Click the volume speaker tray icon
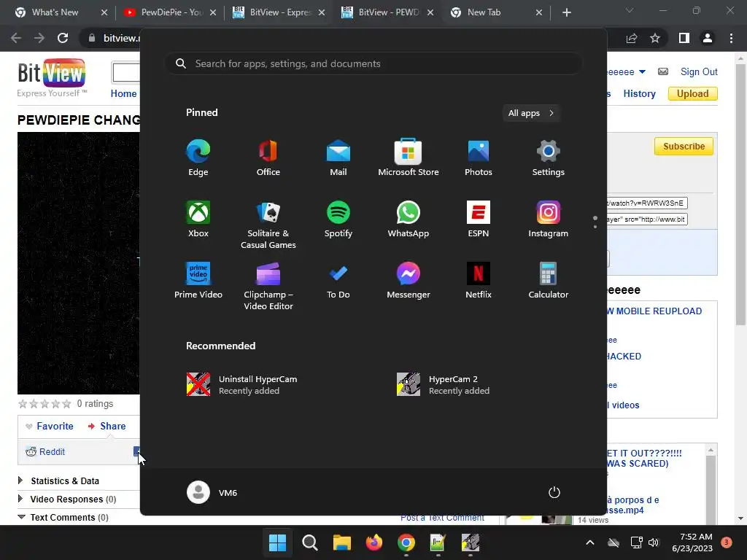This screenshot has width=747, height=560. [653, 542]
